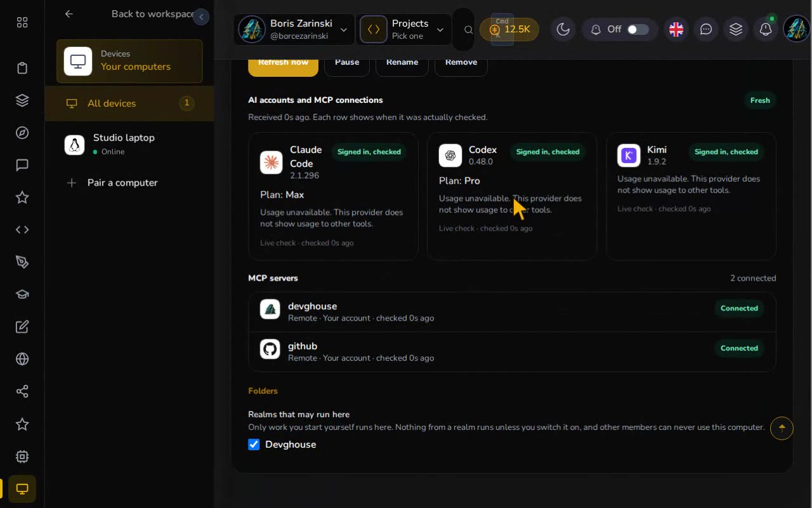Collapse the sidebar with the chevron button
This screenshot has width=812, height=508.
[x=201, y=17]
